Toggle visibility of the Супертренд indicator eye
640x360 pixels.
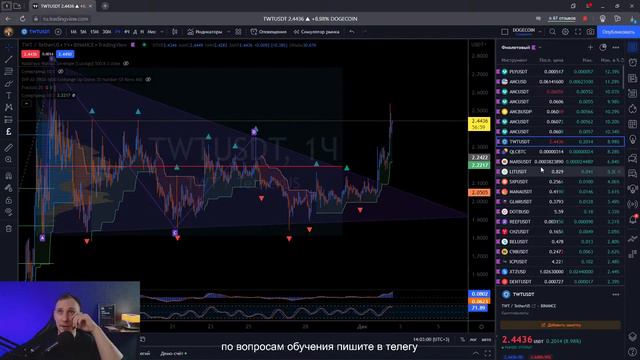60,71
